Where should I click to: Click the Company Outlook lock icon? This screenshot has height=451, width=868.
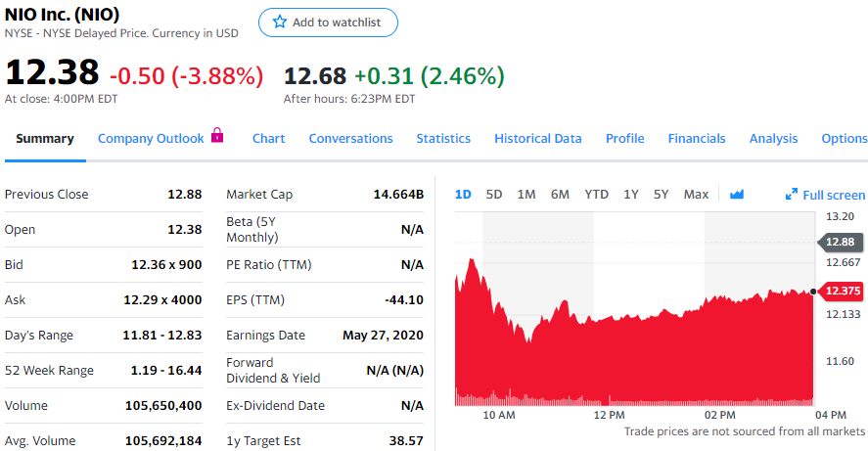(x=217, y=136)
